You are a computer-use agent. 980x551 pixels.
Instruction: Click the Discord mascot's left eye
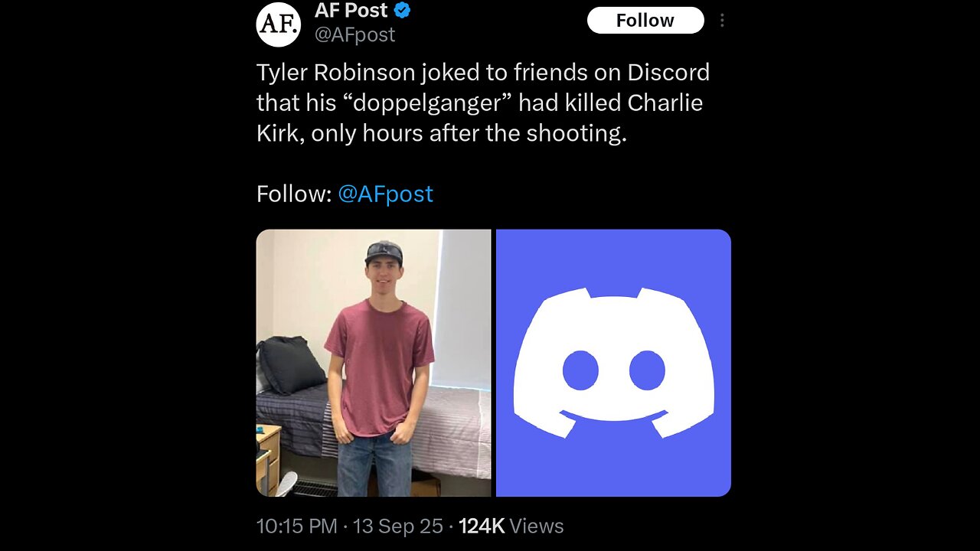pos(580,370)
